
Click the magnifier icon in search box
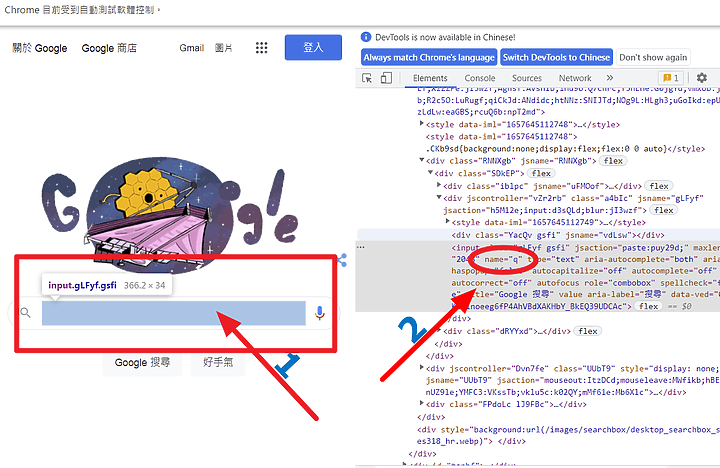point(26,313)
